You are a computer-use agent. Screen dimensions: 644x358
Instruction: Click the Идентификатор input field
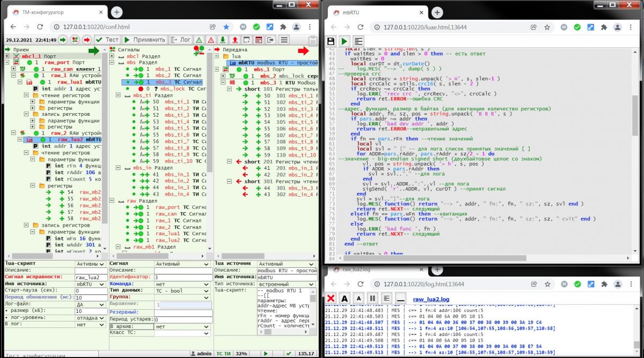182,277
